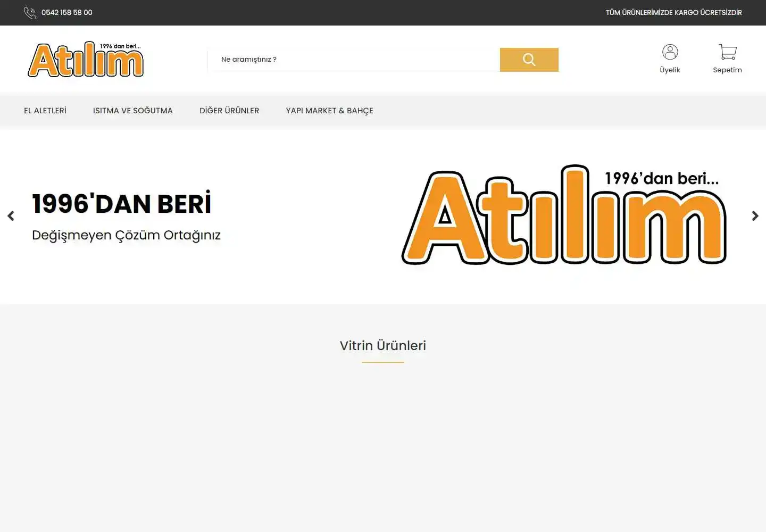Open the Üyelik user account icon

(670, 52)
